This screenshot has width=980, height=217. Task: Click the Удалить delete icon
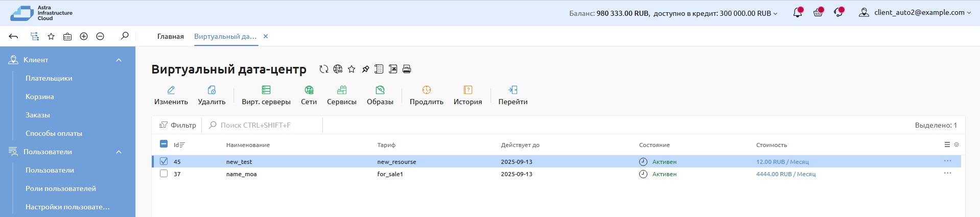212,90
